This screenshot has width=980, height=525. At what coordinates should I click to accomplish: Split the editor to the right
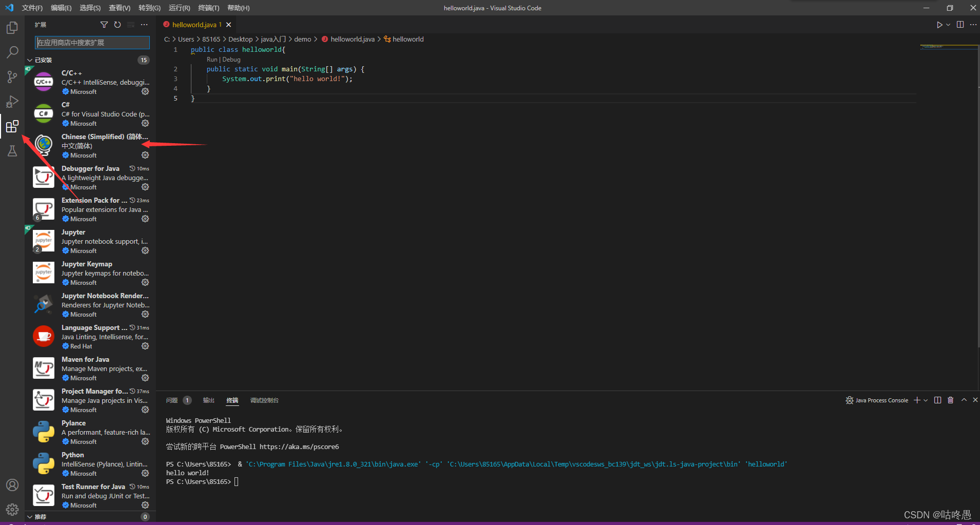(960, 25)
